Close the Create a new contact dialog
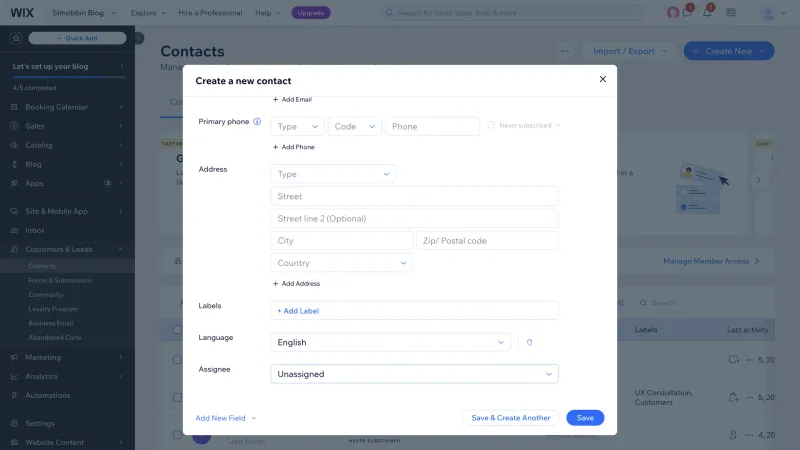 point(603,79)
